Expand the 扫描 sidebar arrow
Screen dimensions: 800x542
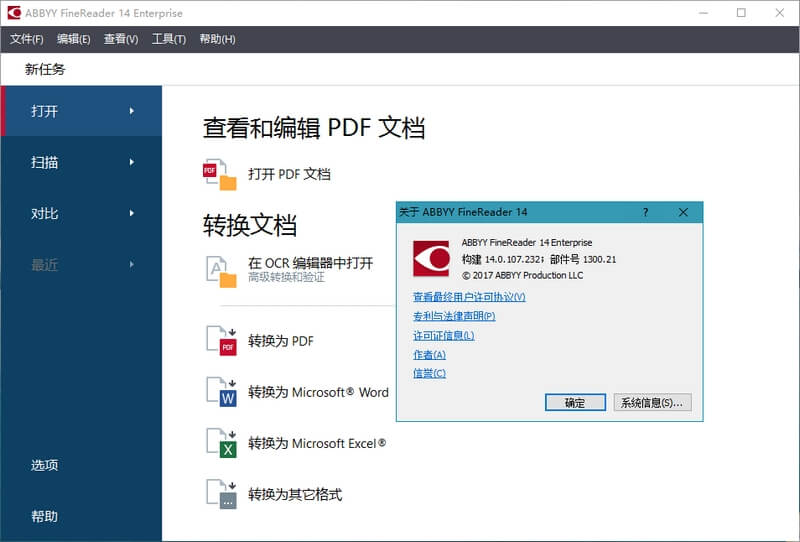coord(132,162)
